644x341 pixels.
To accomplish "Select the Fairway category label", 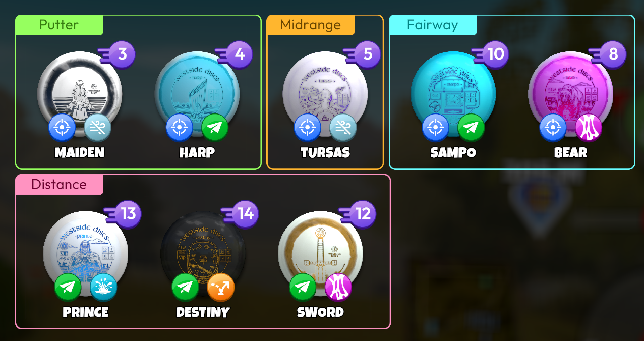I will pyautogui.click(x=433, y=25).
